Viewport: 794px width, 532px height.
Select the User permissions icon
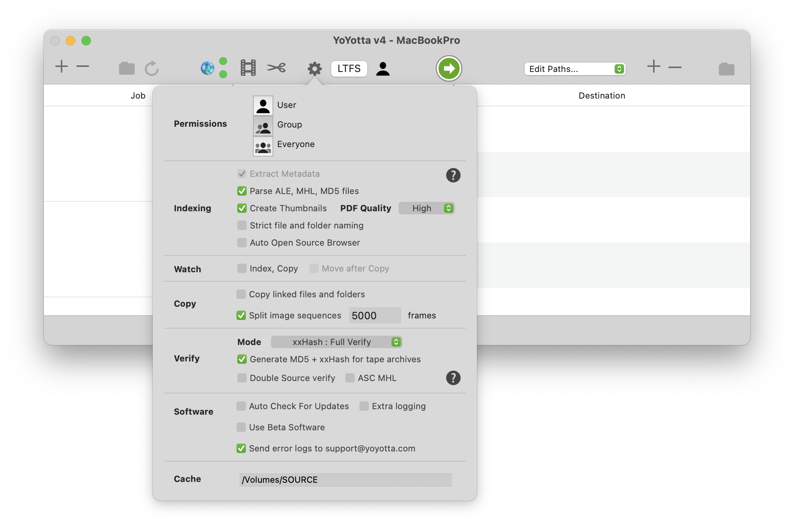coord(263,106)
